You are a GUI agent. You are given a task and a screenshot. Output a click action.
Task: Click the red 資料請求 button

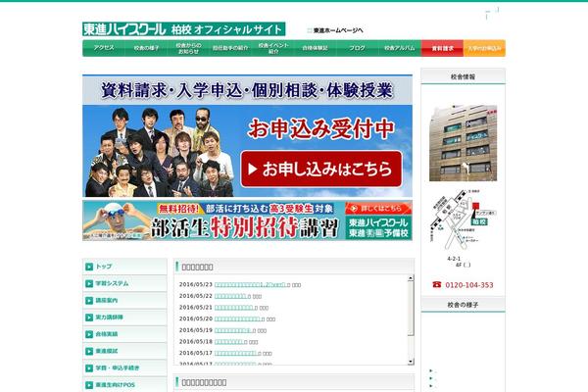pyautogui.click(x=443, y=48)
